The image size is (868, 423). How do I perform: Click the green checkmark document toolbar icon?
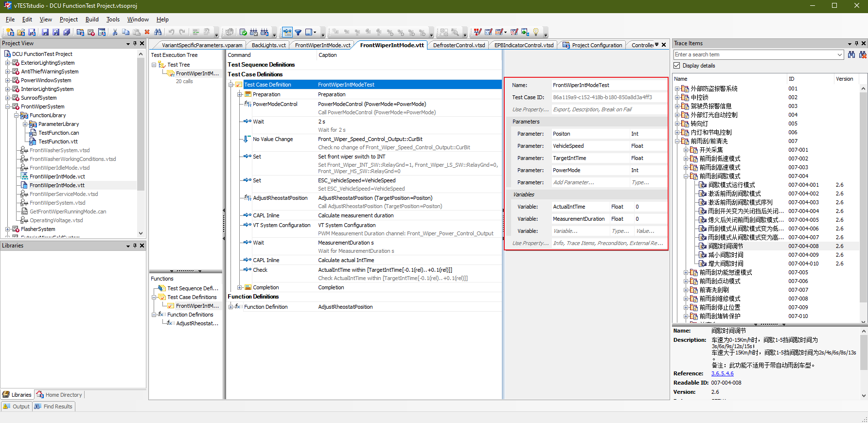243,32
